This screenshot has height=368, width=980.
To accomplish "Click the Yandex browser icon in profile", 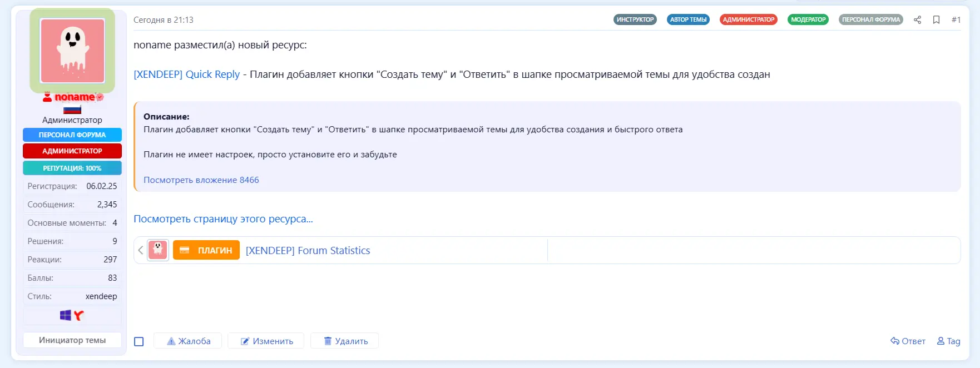I will pyautogui.click(x=79, y=316).
